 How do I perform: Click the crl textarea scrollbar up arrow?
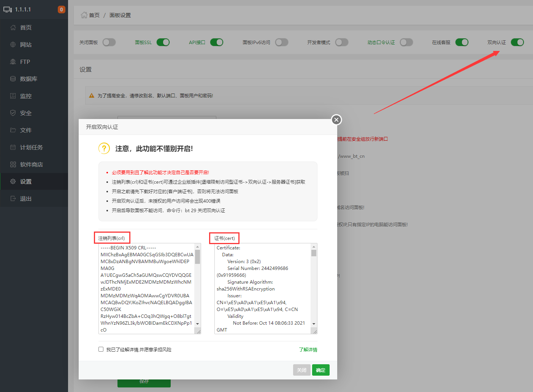(x=198, y=246)
